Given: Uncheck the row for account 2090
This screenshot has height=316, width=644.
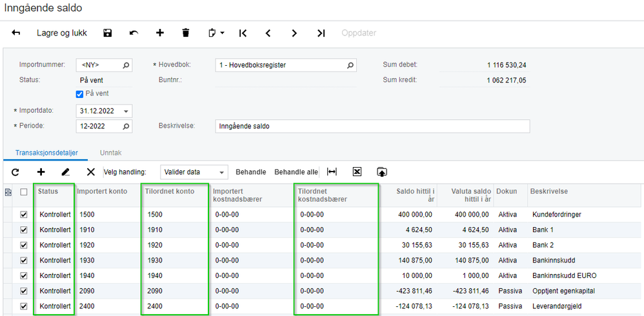Looking at the screenshot, I should (24, 291).
